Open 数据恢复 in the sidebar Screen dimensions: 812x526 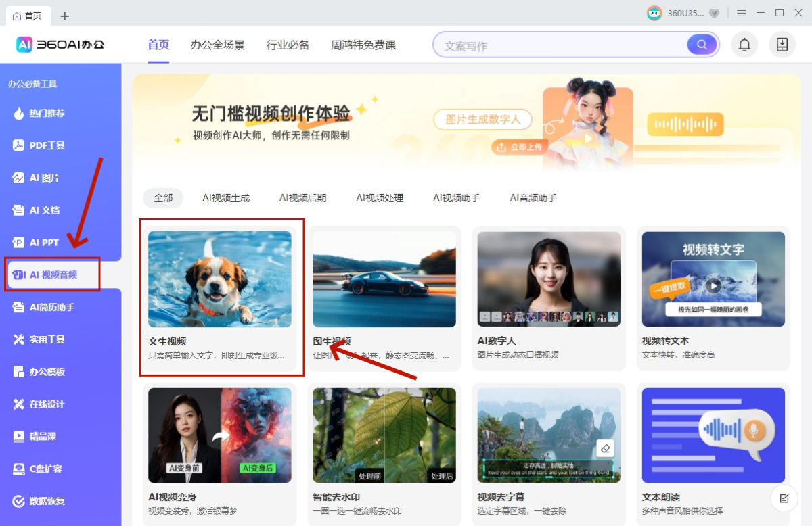point(39,501)
